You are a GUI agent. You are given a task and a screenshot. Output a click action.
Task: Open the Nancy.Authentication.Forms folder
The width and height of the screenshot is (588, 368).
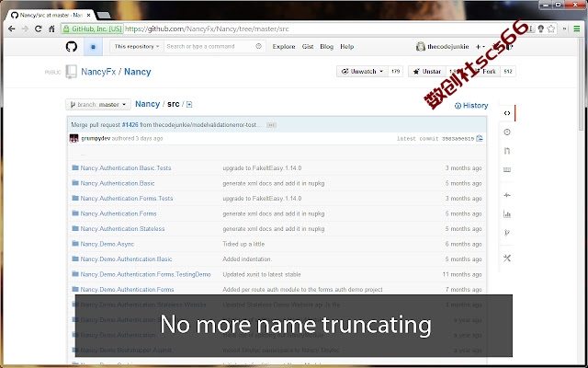click(x=119, y=213)
